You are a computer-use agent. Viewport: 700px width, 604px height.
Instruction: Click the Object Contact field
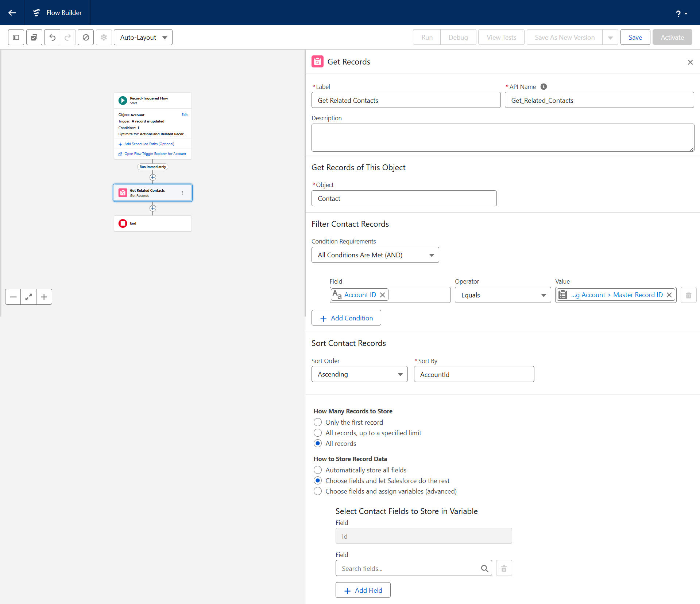pyautogui.click(x=404, y=198)
